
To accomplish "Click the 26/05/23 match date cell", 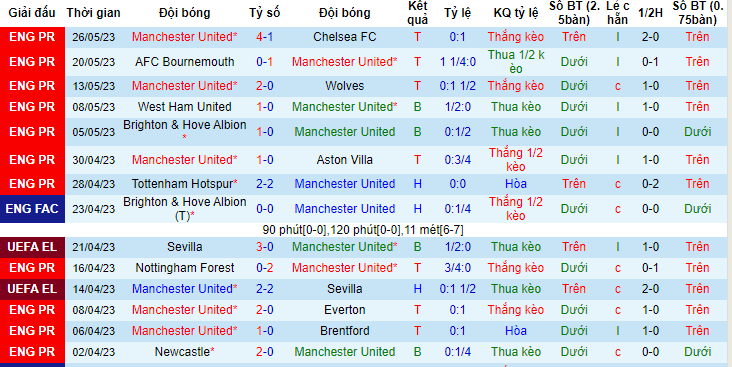I will tap(93, 37).
